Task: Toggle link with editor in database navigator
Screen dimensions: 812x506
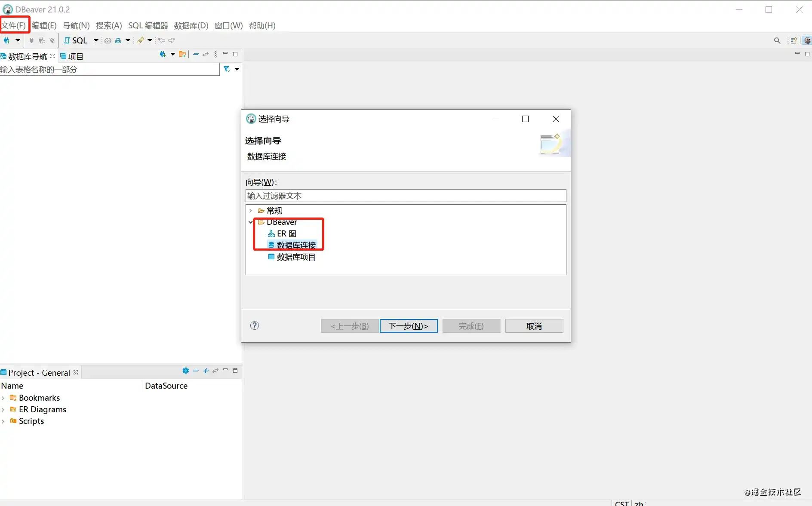Action: (206, 55)
